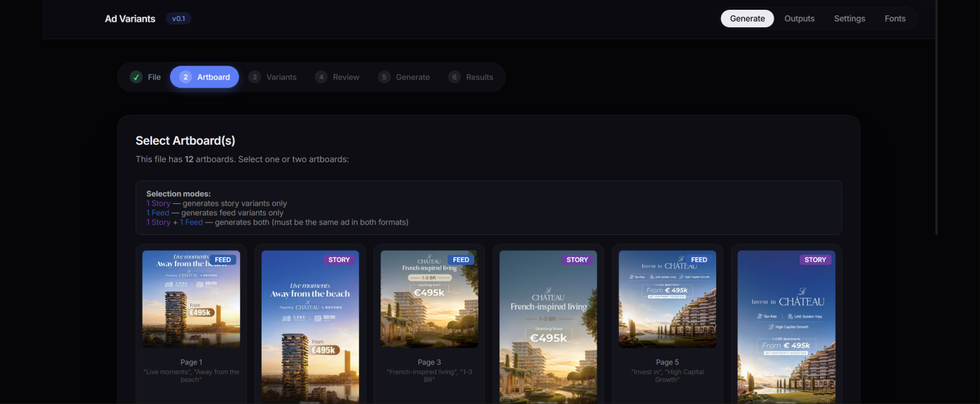980x404 pixels.
Task: Click the Page 1 label
Action: (x=191, y=362)
